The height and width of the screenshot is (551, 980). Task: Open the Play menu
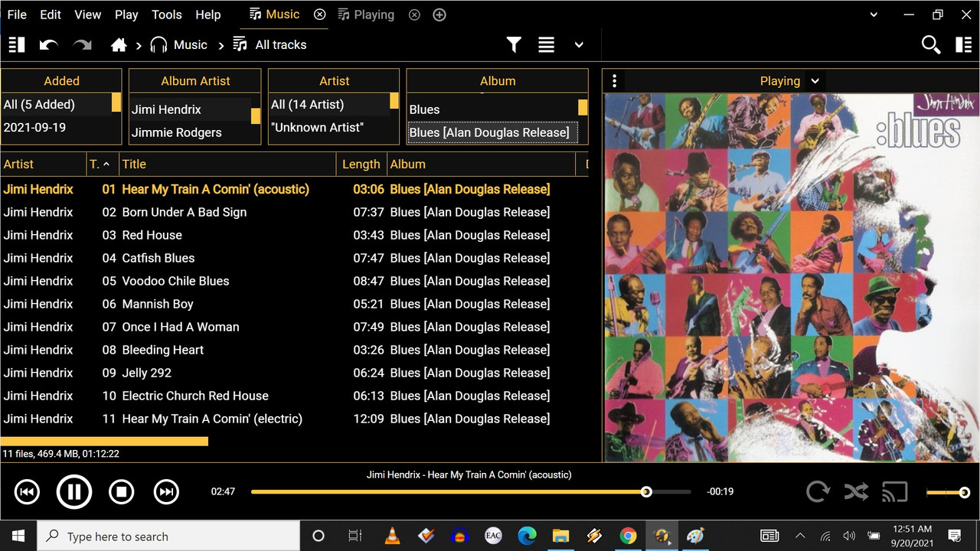pyautogui.click(x=126, y=15)
